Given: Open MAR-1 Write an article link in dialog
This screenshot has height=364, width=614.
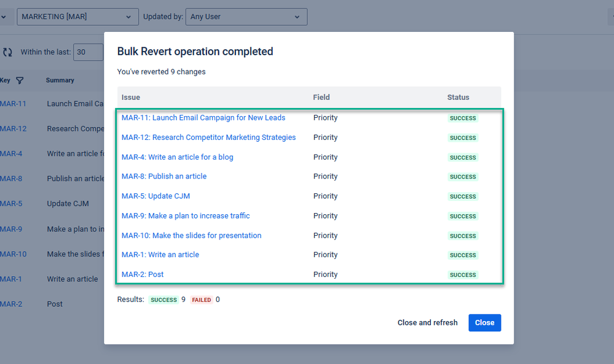Looking at the screenshot, I should (160, 255).
